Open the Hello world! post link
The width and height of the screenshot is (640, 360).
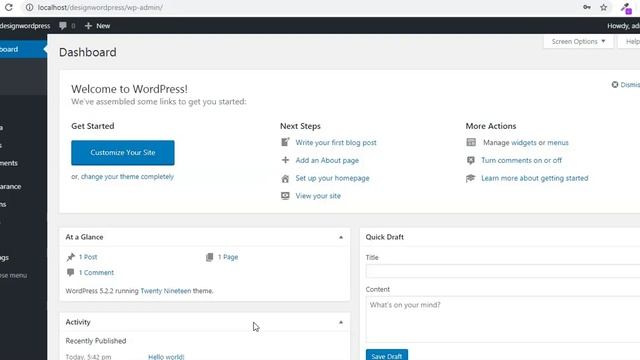tap(166, 357)
